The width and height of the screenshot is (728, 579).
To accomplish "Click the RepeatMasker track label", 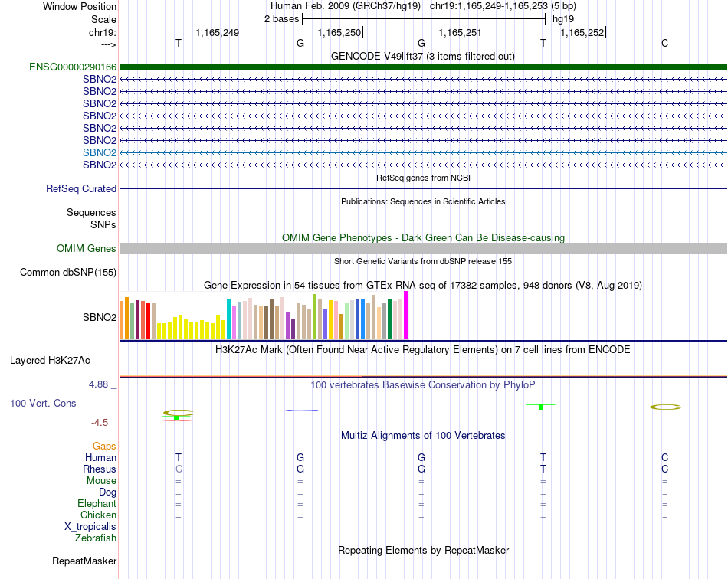I will tap(84, 561).
